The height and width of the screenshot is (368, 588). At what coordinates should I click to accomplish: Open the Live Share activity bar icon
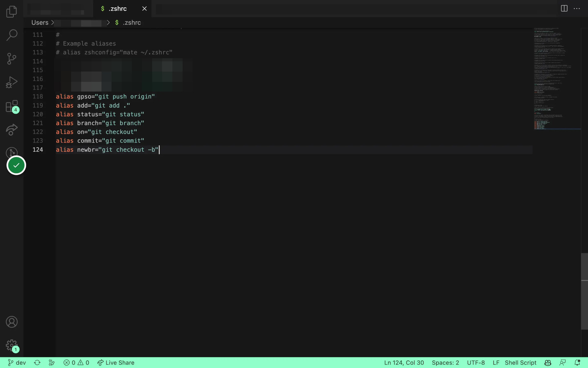[12, 129]
